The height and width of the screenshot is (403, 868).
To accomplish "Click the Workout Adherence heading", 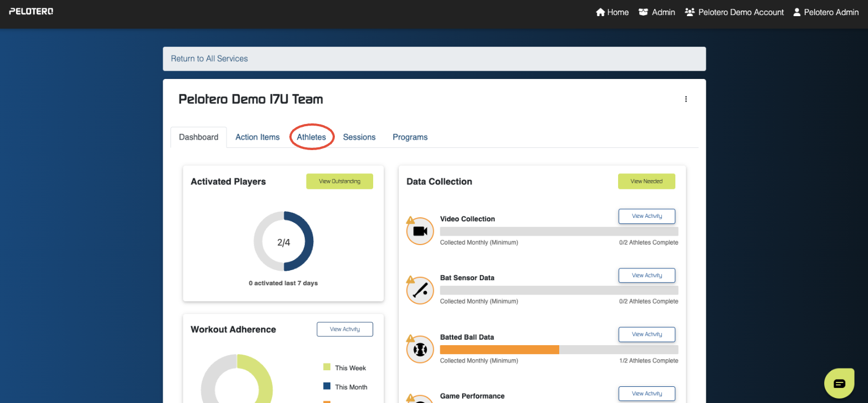I will (x=233, y=330).
